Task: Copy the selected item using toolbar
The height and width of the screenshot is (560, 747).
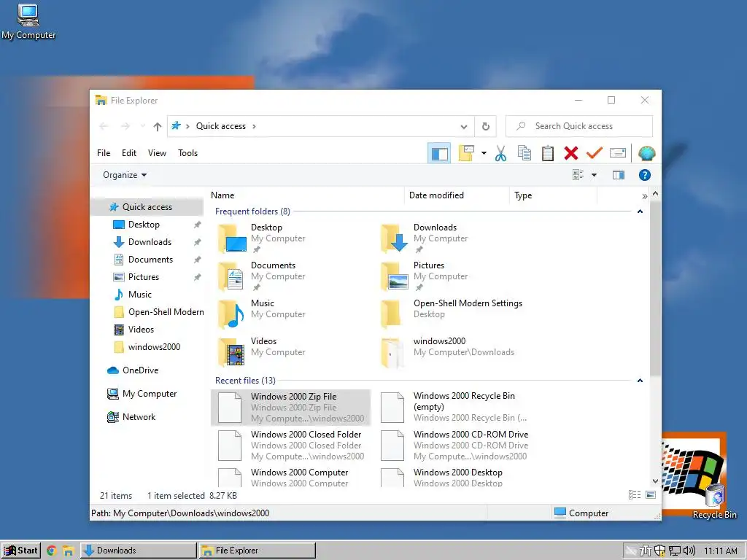Action: 524,153
